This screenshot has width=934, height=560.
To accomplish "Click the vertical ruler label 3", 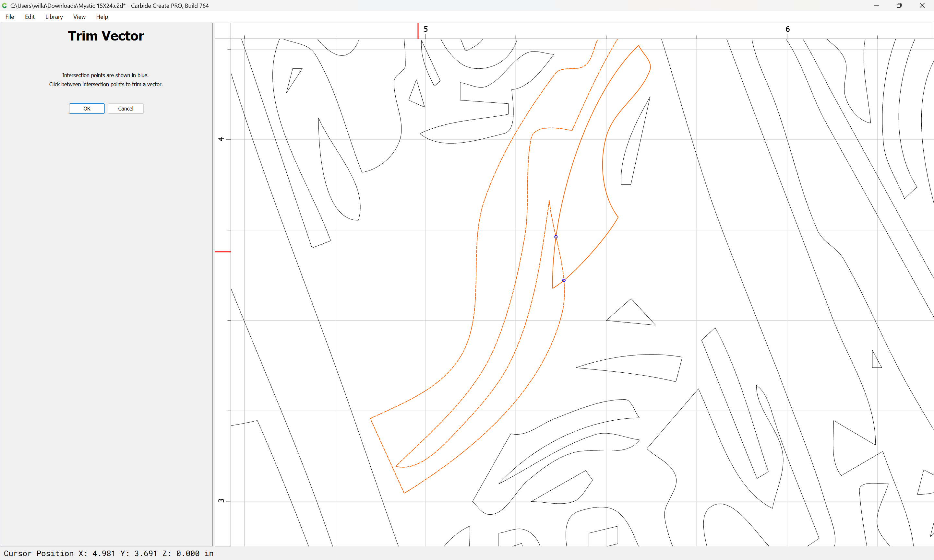I will (x=221, y=501).
